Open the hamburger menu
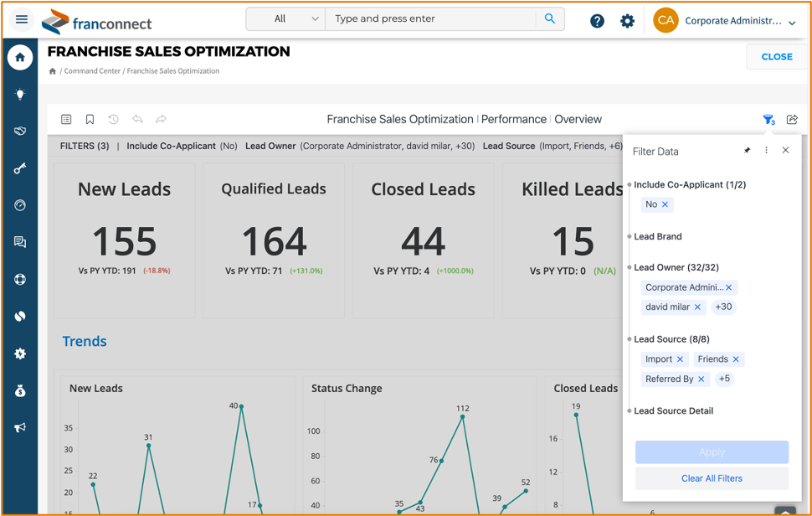Screen dimensions: 812x516 [x=21, y=20]
